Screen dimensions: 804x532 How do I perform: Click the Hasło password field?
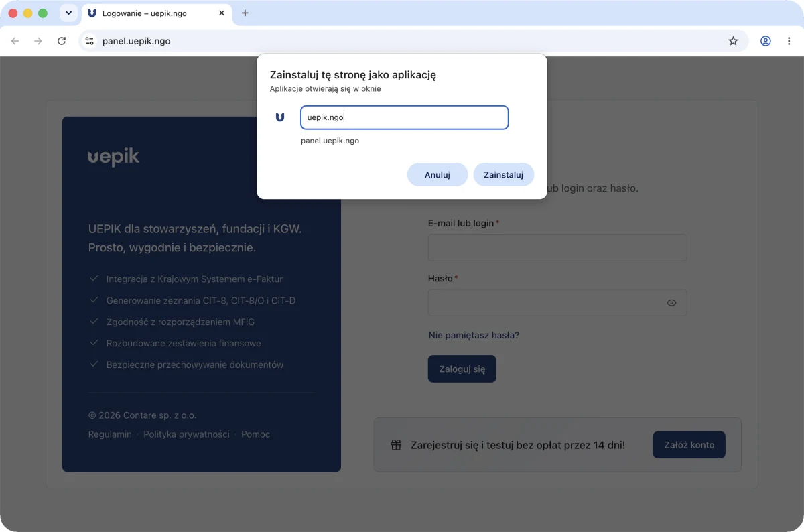[557, 302]
